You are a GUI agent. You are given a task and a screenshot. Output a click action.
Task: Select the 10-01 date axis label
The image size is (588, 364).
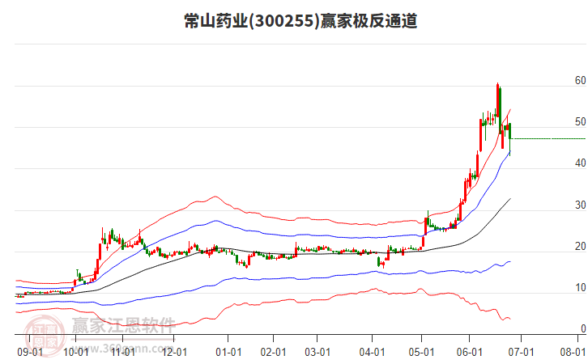click(76, 353)
